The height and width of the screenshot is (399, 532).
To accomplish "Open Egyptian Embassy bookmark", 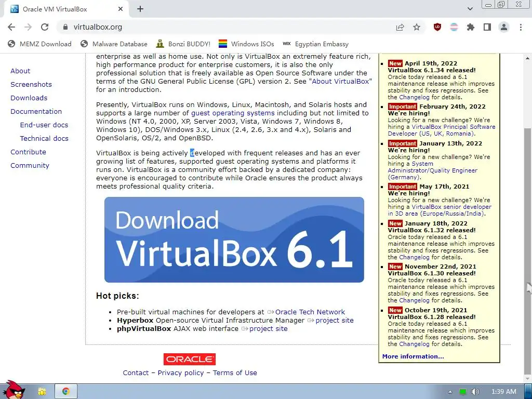I will pos(315,44).
